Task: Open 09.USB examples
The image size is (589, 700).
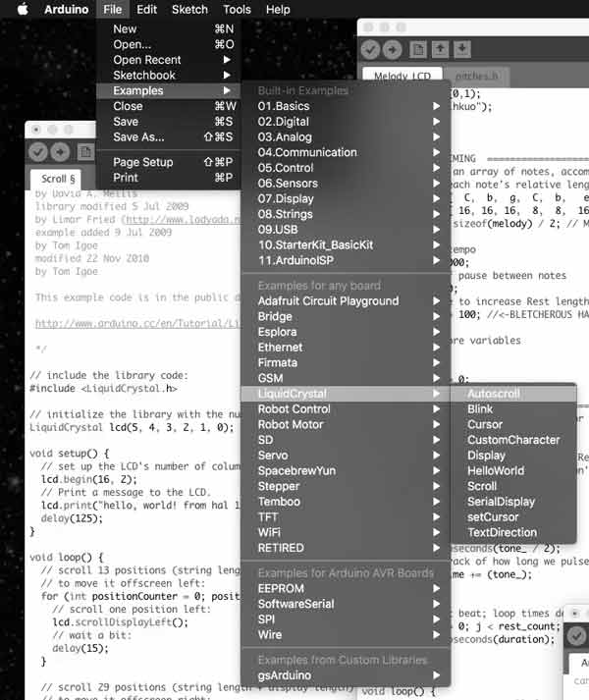Action: coord(346,230)
